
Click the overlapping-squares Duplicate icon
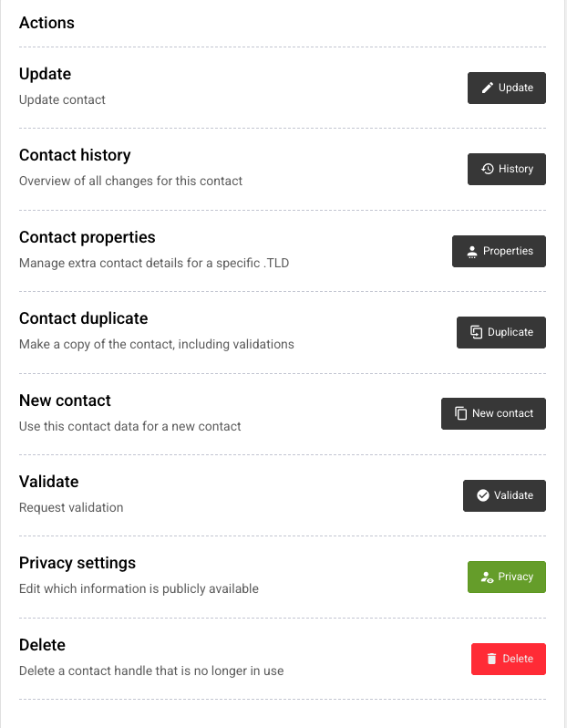click(476, 332)
